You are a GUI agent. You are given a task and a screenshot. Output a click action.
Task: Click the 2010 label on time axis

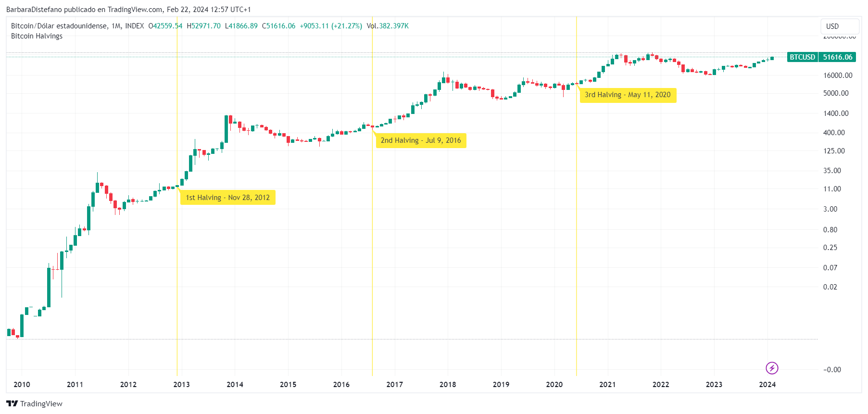22,384
